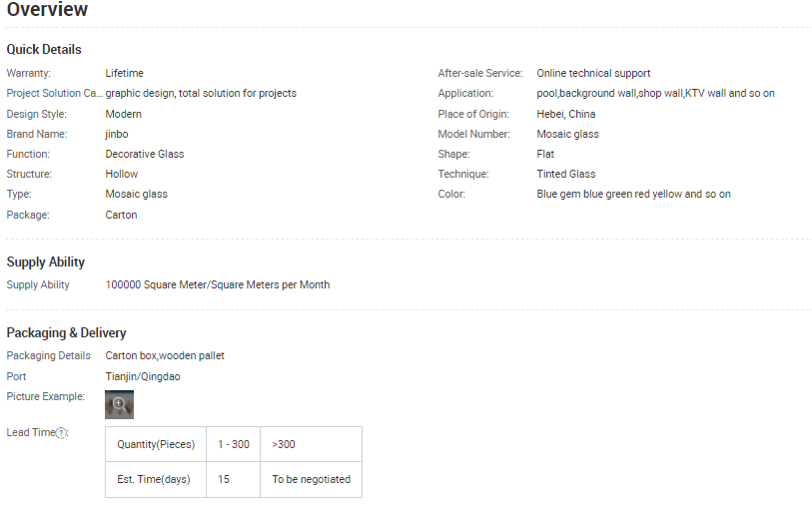
Task: Click the 'Supply Ability' section heading
Action: [46, 261]
